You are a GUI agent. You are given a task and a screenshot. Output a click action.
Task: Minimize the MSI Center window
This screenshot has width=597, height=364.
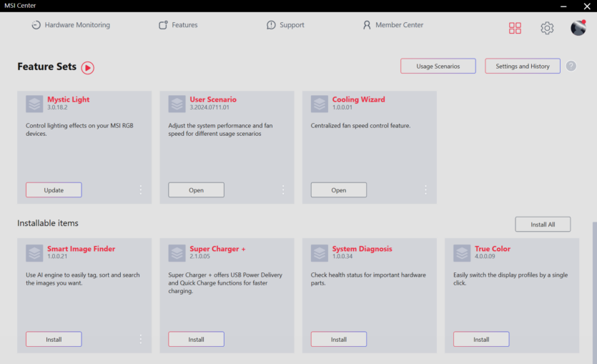pyautogui.click(x=563, y=6)
